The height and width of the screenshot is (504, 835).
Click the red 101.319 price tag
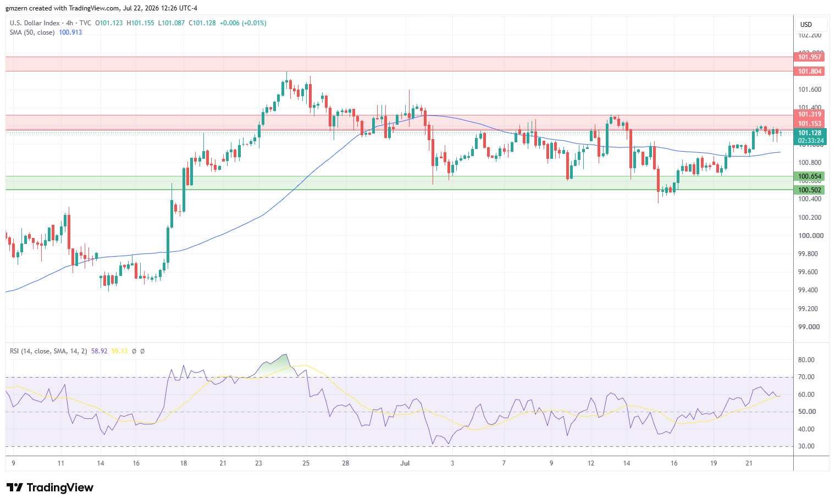pos(810,115)
